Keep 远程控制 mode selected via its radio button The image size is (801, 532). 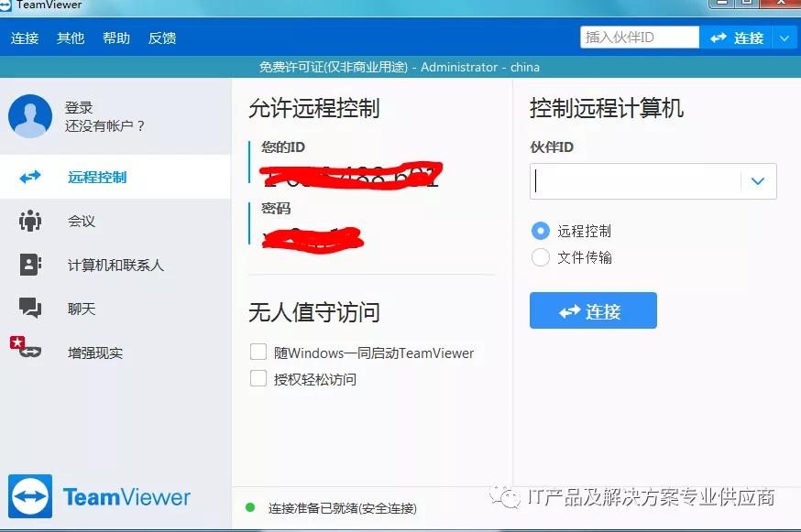click(x=540, y=232)
